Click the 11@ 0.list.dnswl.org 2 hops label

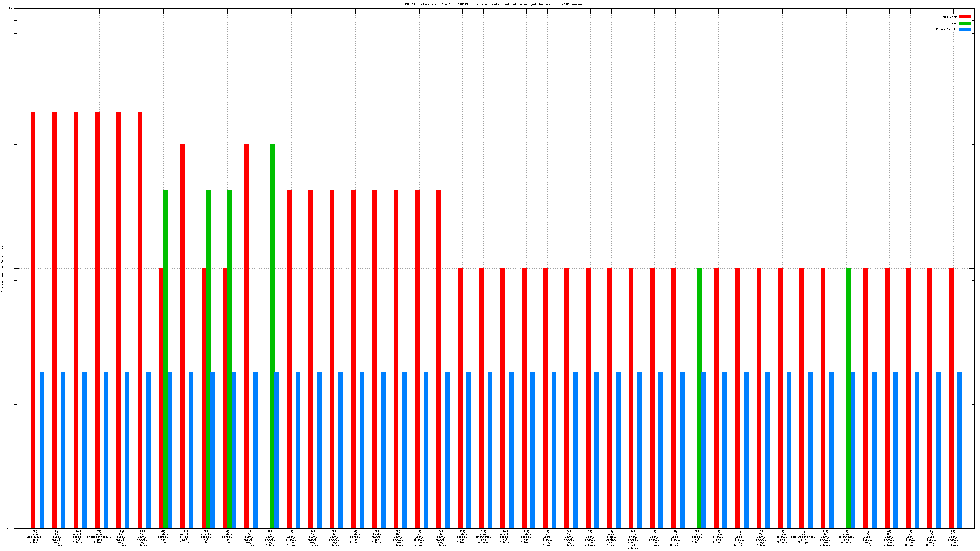click(x=825, y=538)
